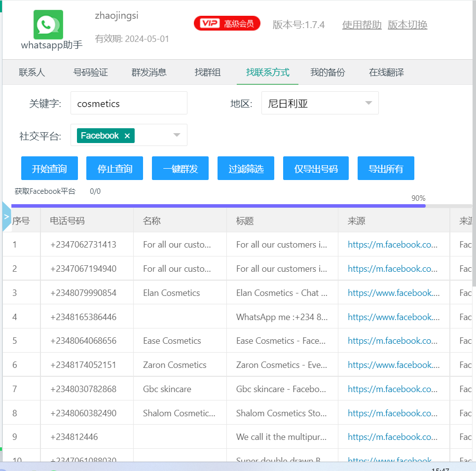
Task: Click the 版本切换 link
Action: (x=407, y=25)
